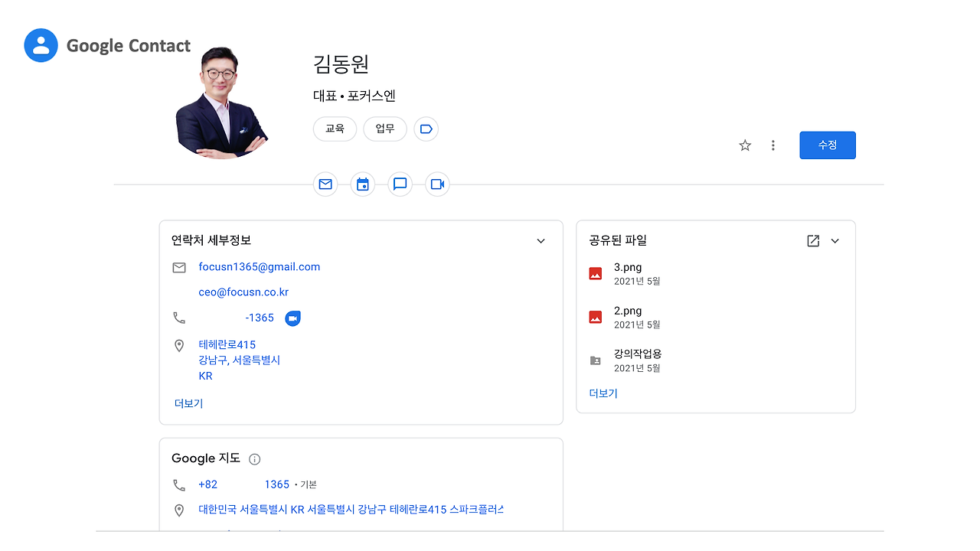Click the open-in-new icon on 공유된 파일 panel
The image size is (980, 551).
pyautogui.click(x=812, y=240)
